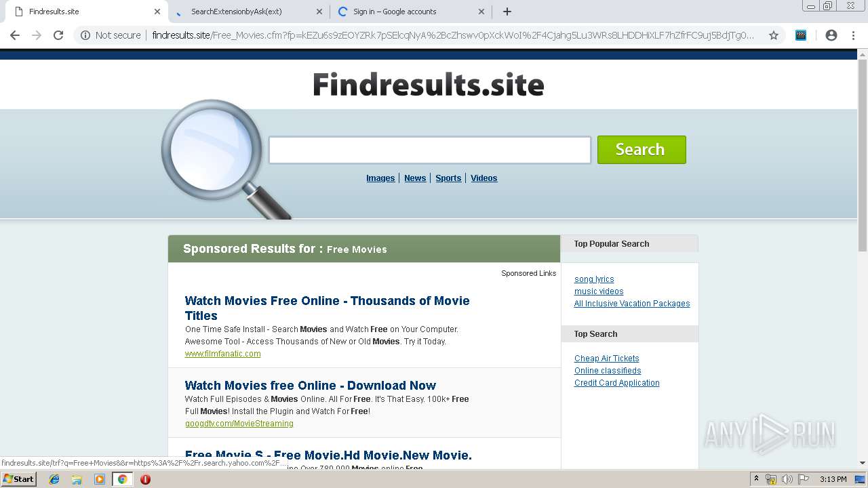
Task: View site information Not secure icon
Action: (85, 35)
